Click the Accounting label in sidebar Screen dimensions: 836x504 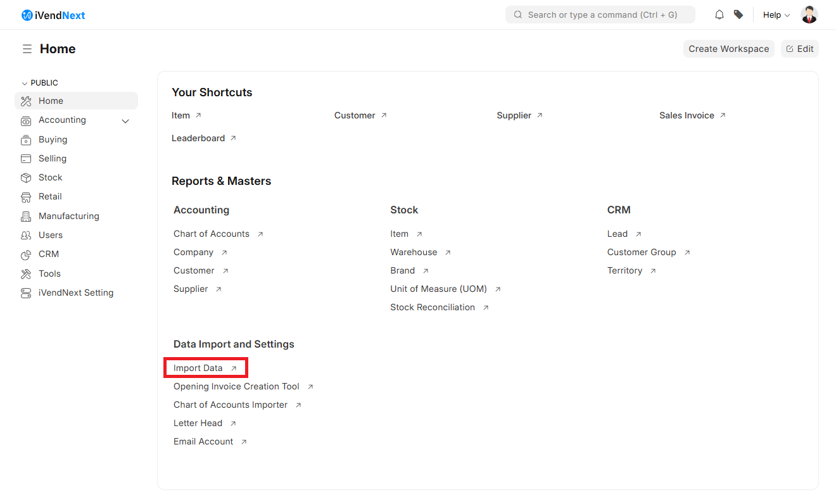pyautogui.click(x=62, y=120)
